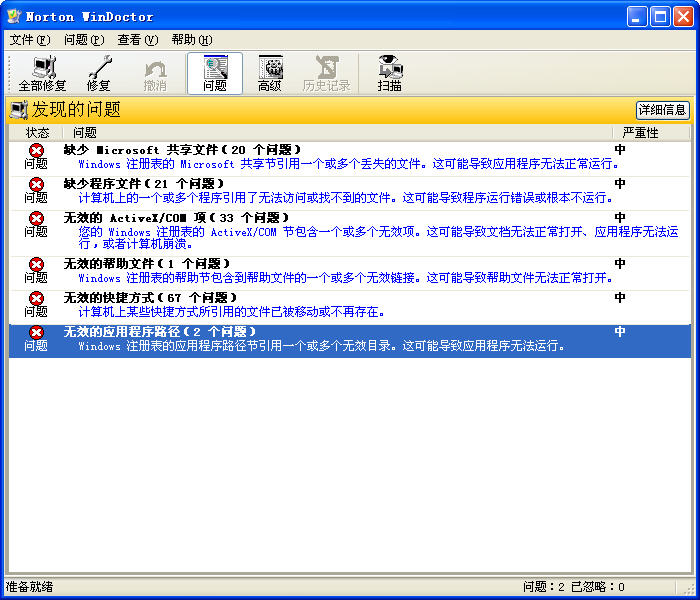Sort the list by 状态 column header

pyautogui.click(x=37, y=132)
